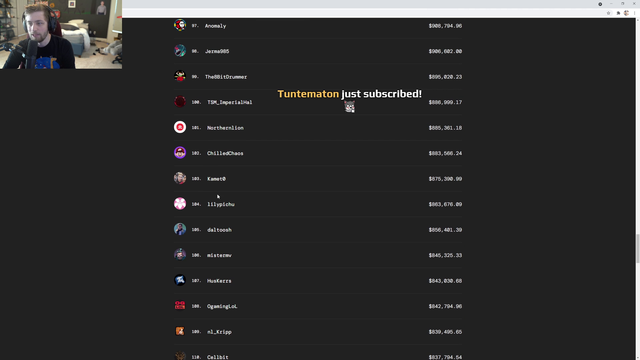Open the The8BitDrummer name link
The image size is (640, 360).
coord(226,77)
